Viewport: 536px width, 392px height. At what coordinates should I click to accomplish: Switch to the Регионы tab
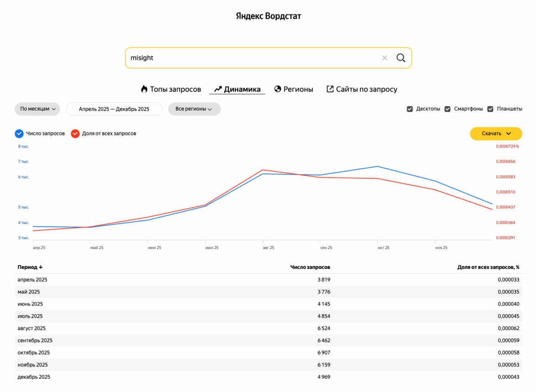[298, 89]
